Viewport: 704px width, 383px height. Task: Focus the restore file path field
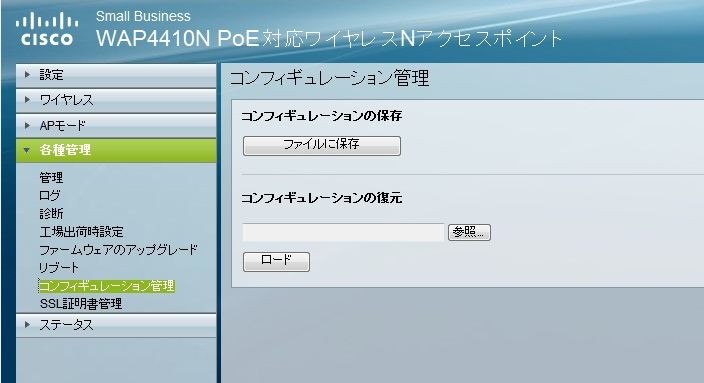click(343, 232)
